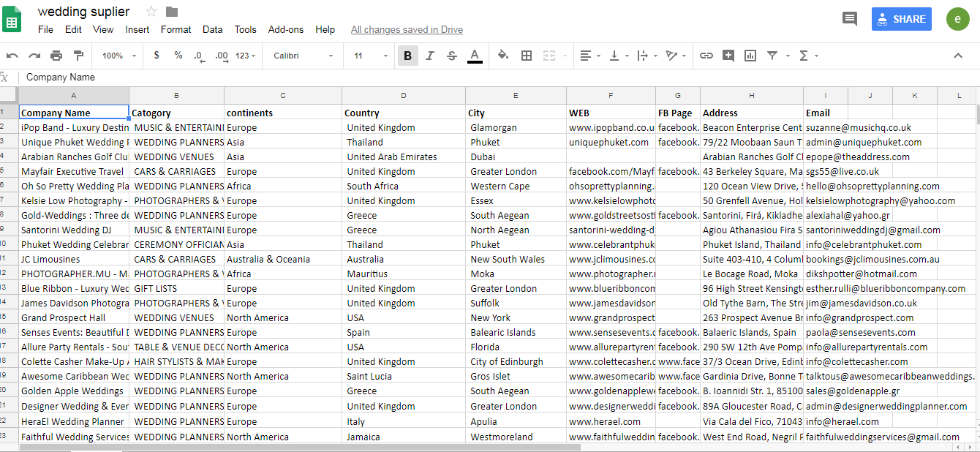Open the Edit menu
The image size is (980, 452).
pos(73,30)
